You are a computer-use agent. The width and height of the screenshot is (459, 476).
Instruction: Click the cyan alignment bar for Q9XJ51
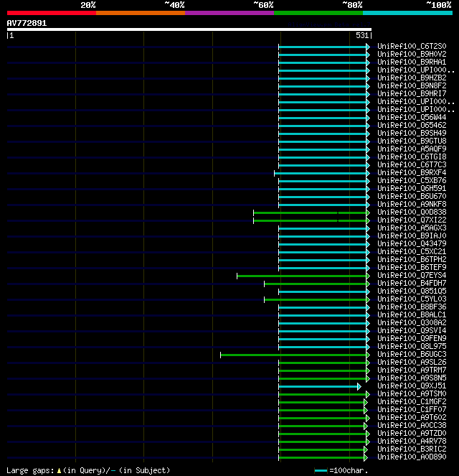(318, 386)
